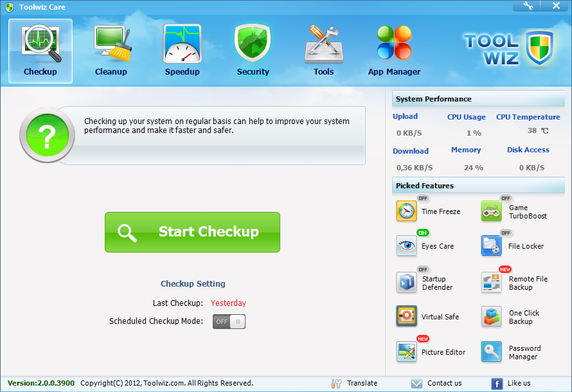
Task: Open settings wrench icon in title bar
Action: pyautogui.click(x=528, y=6)
